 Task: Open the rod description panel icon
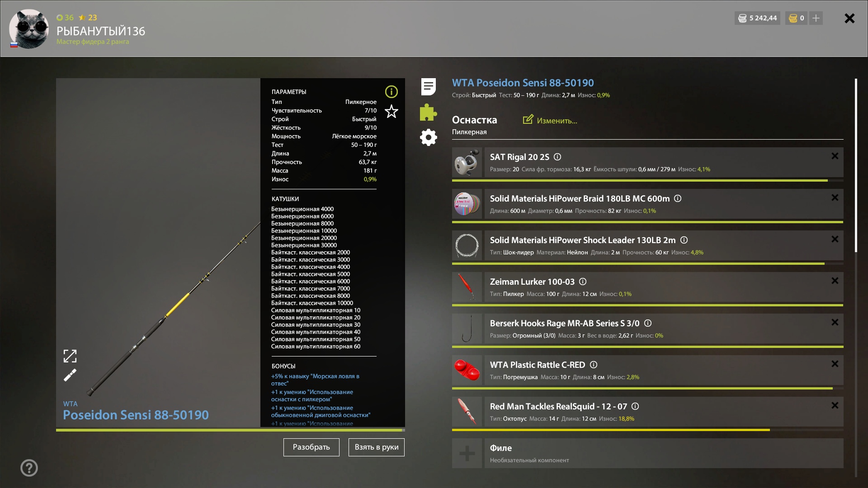(428, 86)
